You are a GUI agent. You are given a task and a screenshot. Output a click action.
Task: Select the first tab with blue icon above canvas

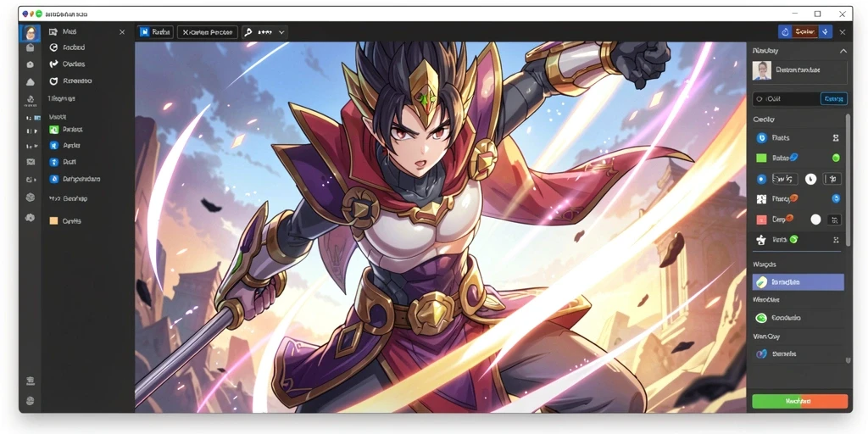coord(156,32)
